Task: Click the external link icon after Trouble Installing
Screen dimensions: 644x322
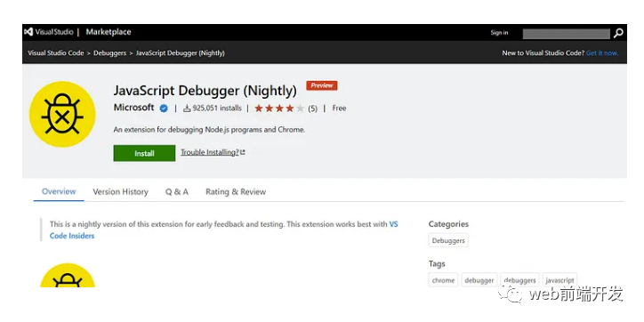Action: pos(243,152)
